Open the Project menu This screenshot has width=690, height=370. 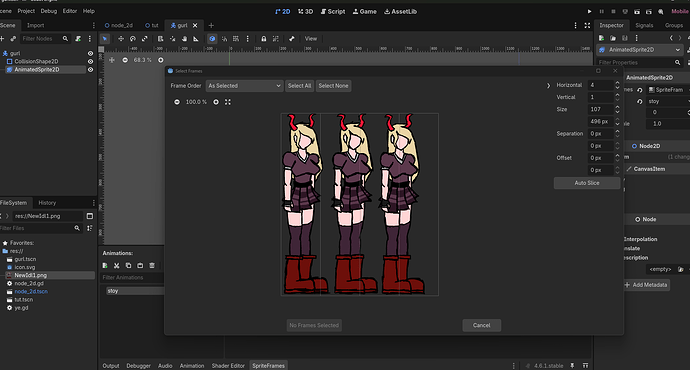click(26, 11)
